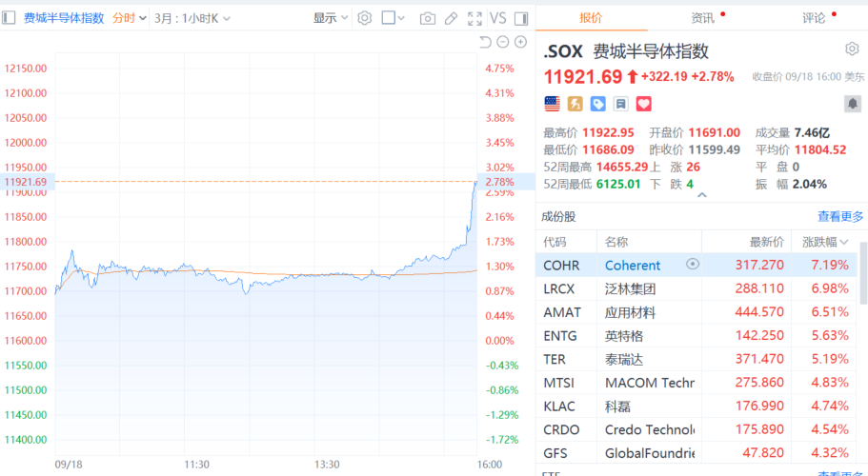868x476 pixels.
Task: Toggle the right side panel icon
Action: (521, 18)
